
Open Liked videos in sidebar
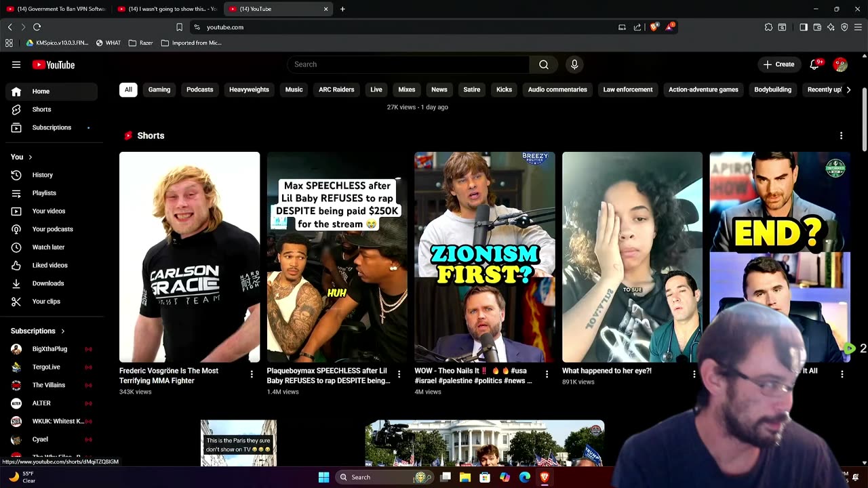point(52,265)
